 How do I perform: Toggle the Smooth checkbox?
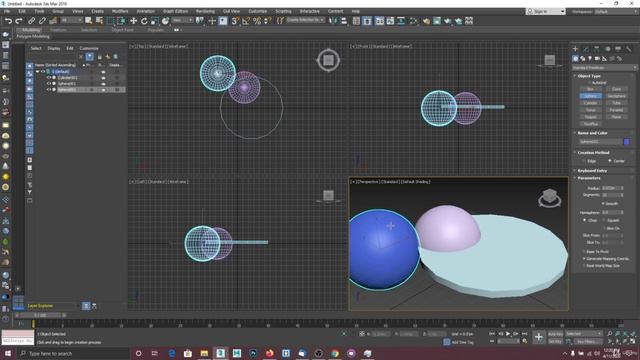click(603, 203)
